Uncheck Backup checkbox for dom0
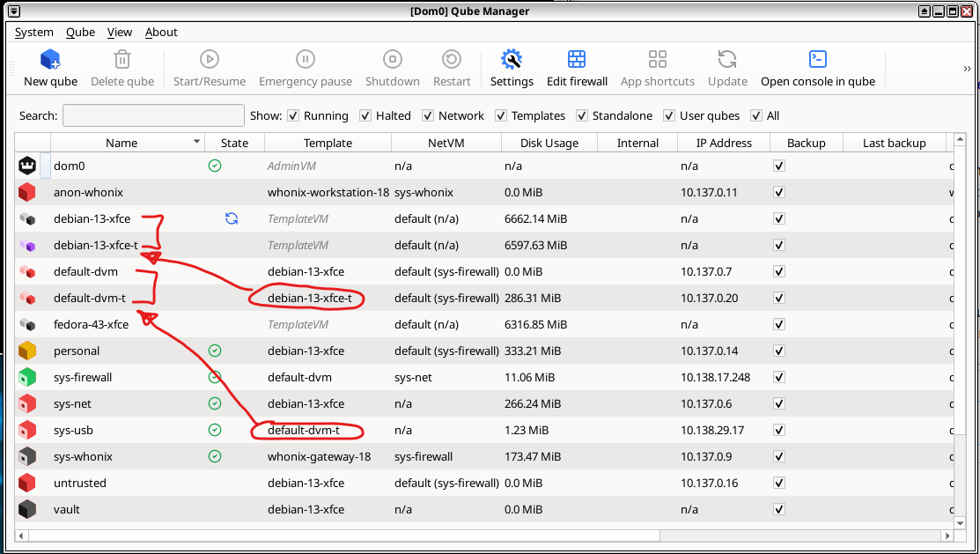This screenshot has width=980, height=554. (778, 166)
